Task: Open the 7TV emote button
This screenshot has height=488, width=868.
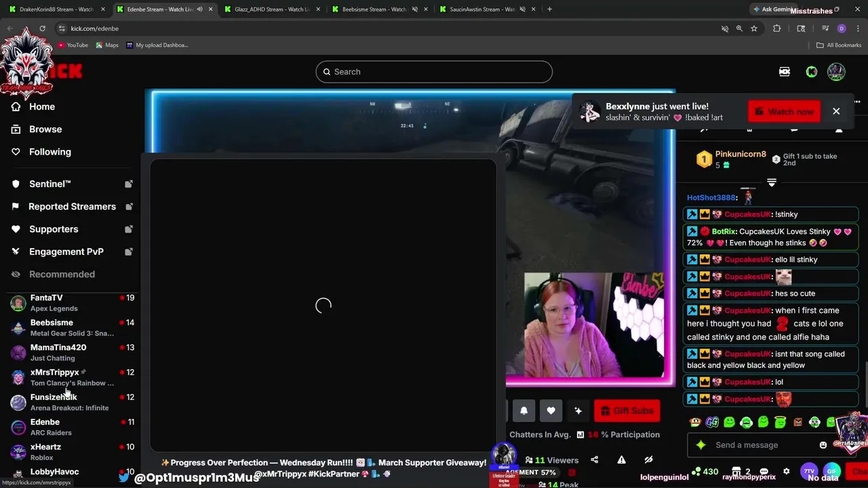Action: [x=809, y=471]
